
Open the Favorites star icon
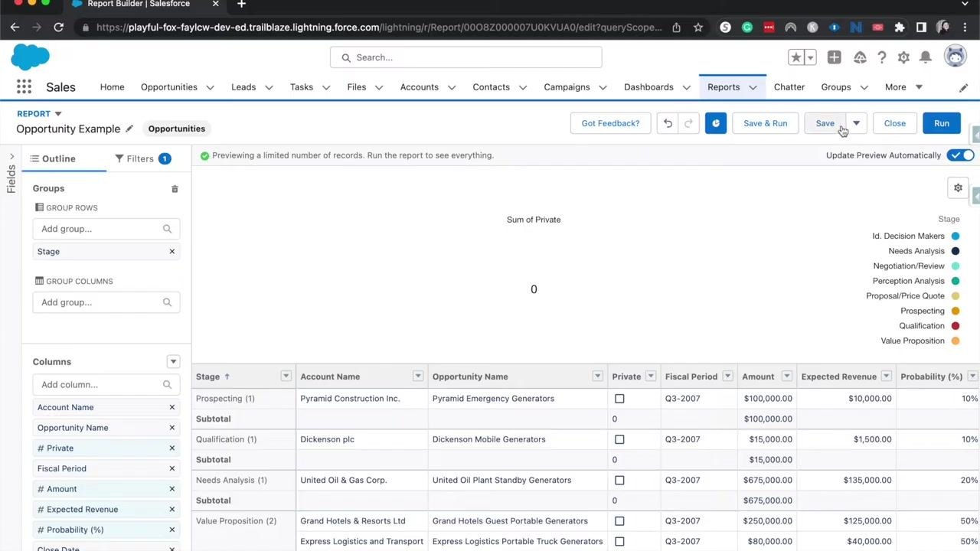[x=796, y=57]
